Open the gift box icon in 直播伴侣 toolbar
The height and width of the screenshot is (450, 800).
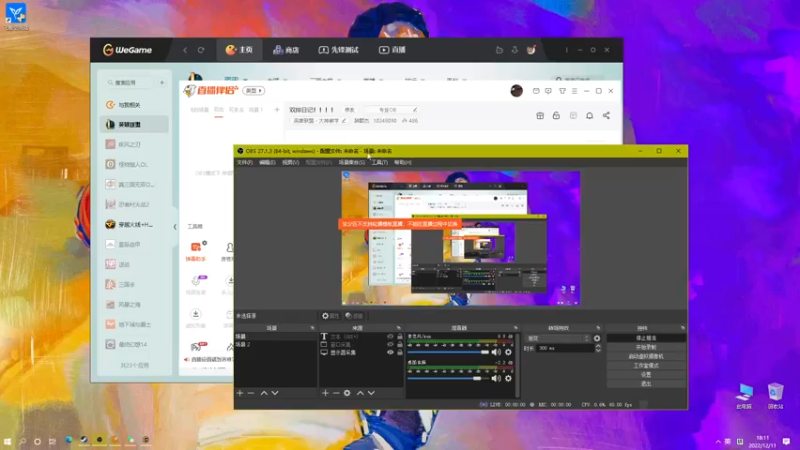pos(540,116)
